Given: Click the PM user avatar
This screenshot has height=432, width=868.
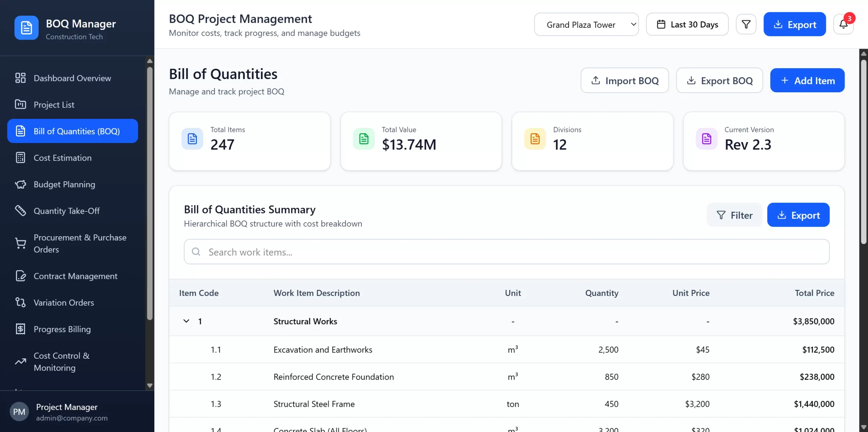Looking at the screenshot, I should coord(19,412).
